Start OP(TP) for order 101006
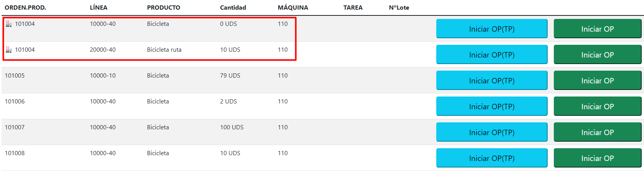The width and height of the screenshot is (644, 171). [x=492, y=107]
